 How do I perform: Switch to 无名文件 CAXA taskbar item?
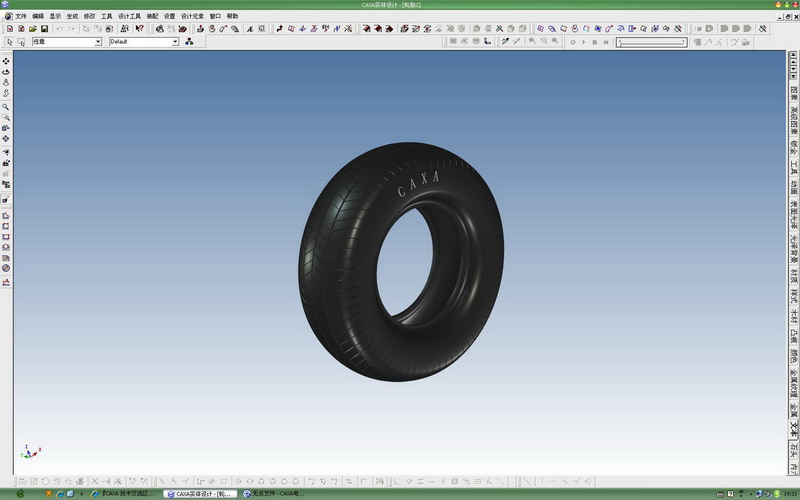click(x=274, y=493)
